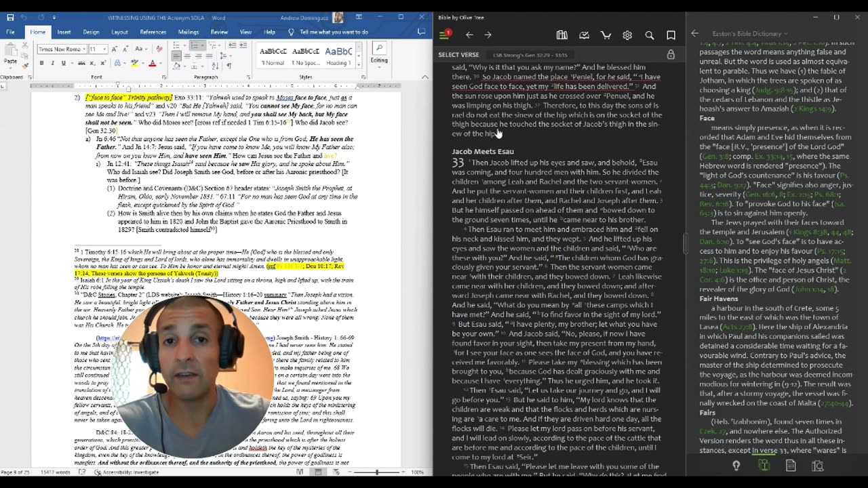Toggle show paragraph marks pilcrow
Screen dimensions: 868x488
(x=229, y=66)
